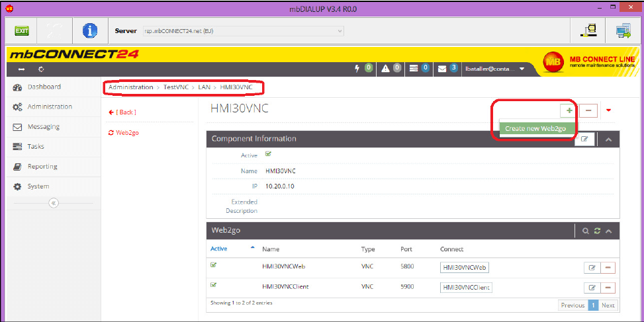Click Administration in the breadcrumb
This screenshot has width=644, height=322.
130,87
